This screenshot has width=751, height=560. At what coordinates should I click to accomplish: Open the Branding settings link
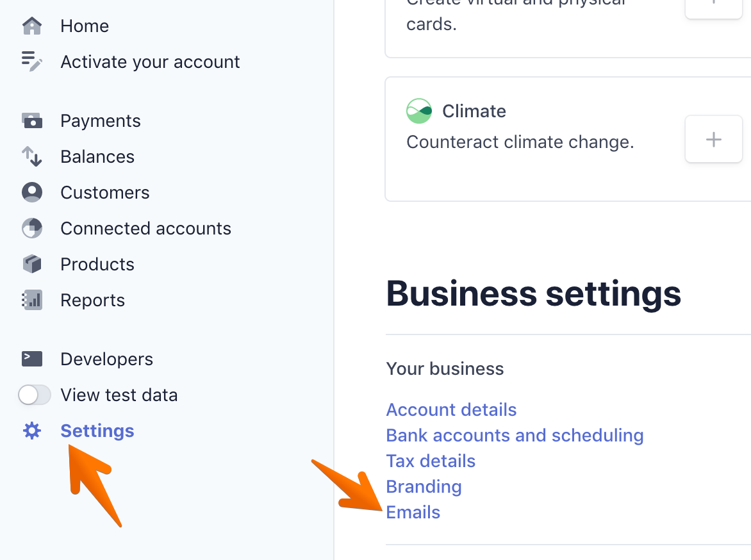(x=424, y=486)
